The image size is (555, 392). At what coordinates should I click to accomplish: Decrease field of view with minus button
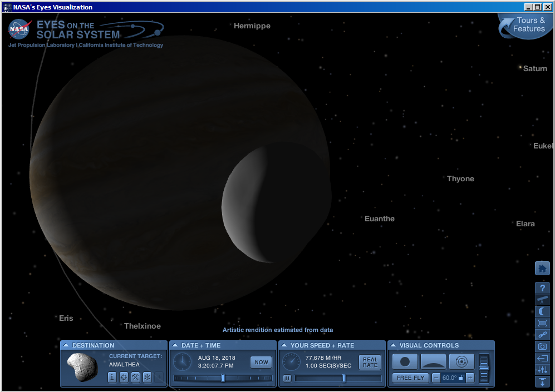click(436, 378)
